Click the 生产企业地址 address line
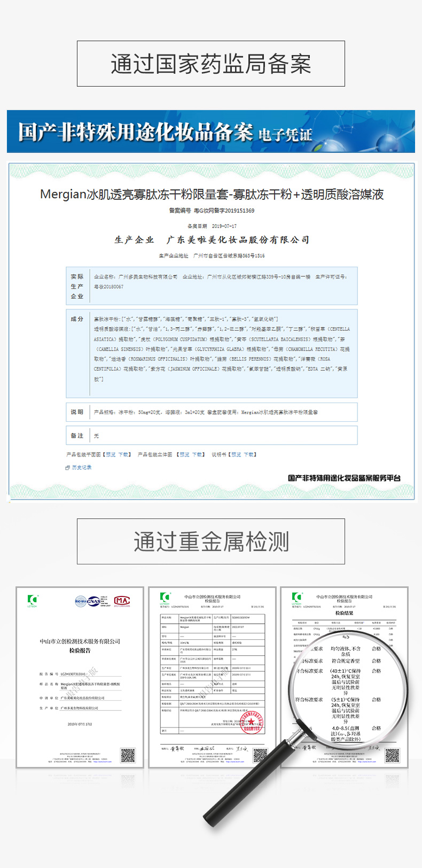 pos(212,256)
